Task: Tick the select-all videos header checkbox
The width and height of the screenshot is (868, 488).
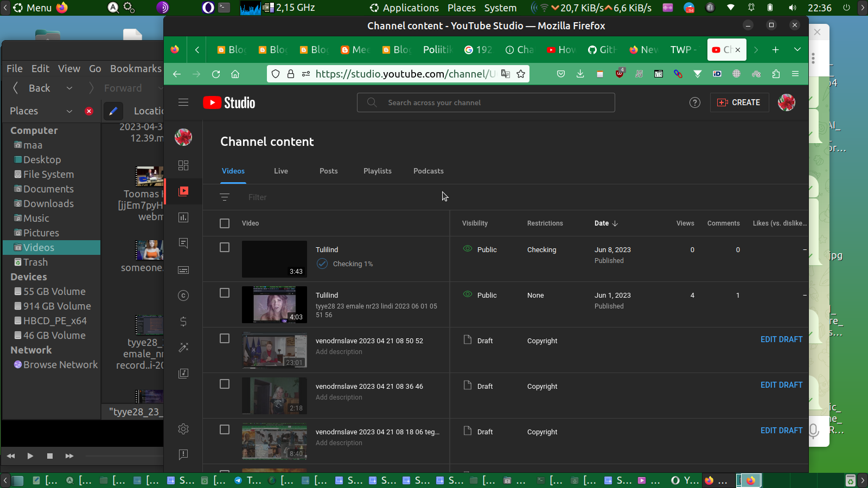Action: pos(225,223)
